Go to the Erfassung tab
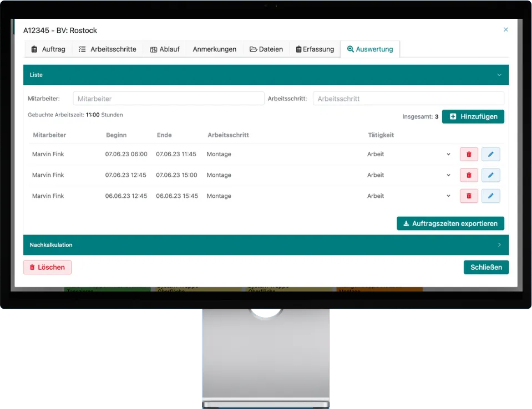This screenshot has height=409, width=532. pos(315,49)
